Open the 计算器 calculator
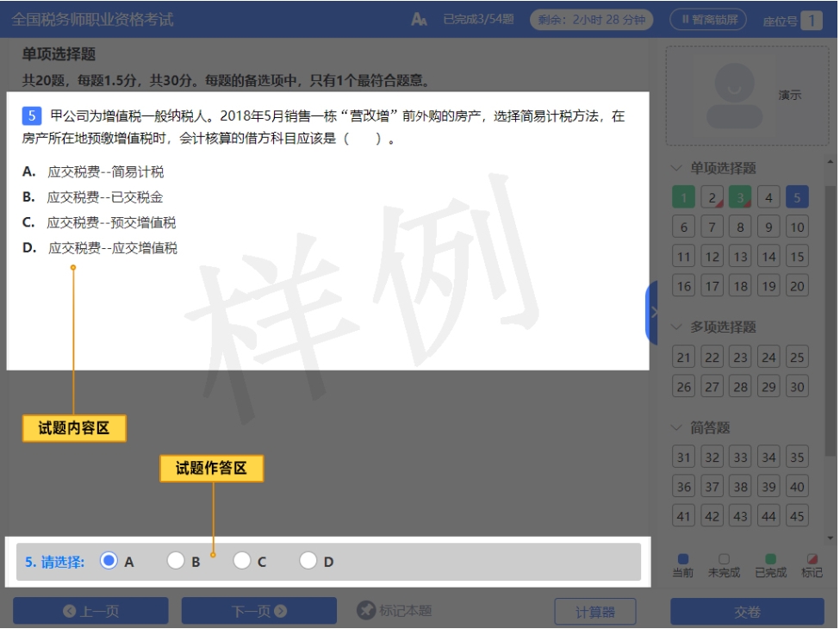 pos(595,611)
